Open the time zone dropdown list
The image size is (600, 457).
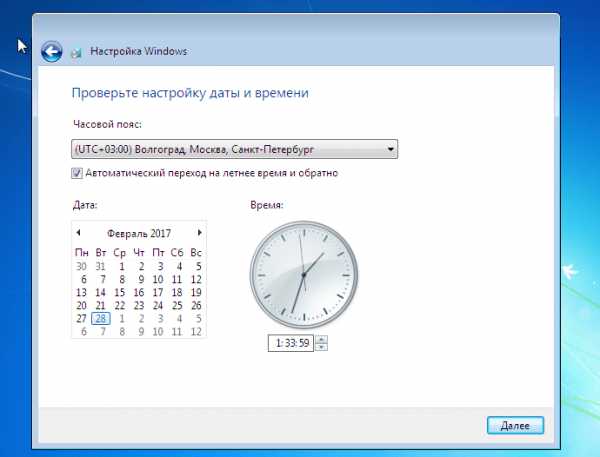[x=234, y=149]
